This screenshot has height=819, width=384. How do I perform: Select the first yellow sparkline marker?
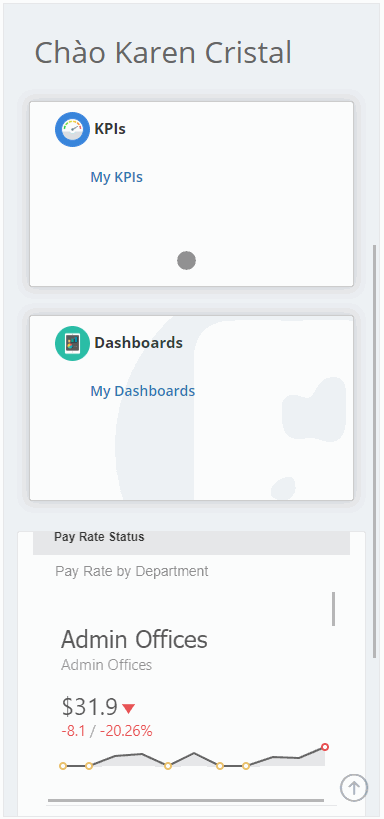coord(63,766)
